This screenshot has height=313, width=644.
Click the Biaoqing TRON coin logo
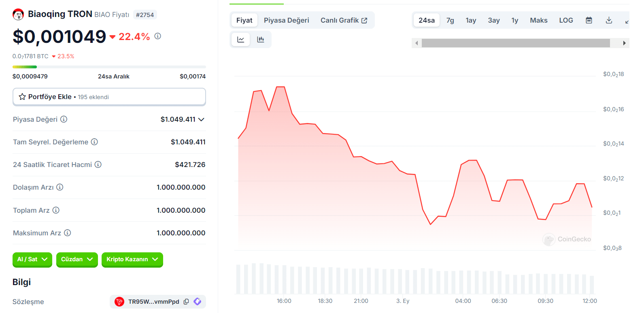click(18, 15)
